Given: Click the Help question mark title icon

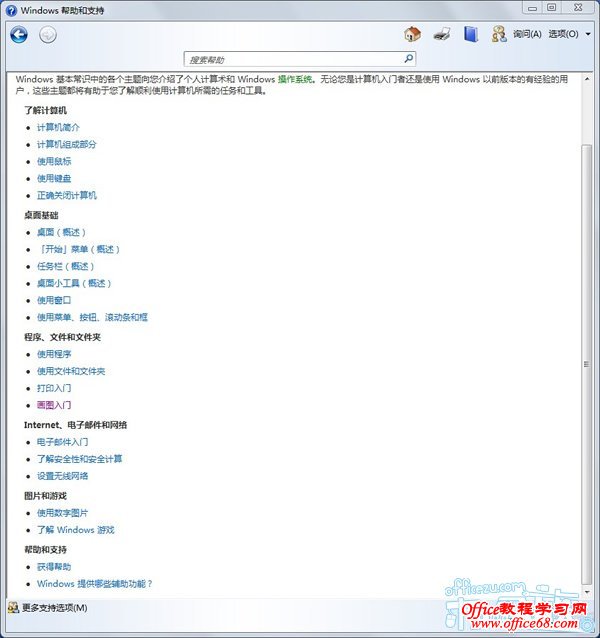Looking at the screenshot, I should 11,10.
